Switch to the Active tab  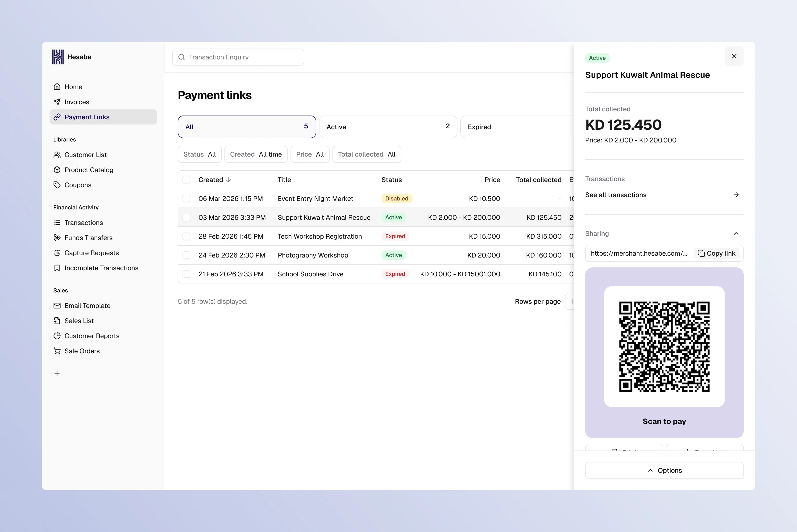point(388,127)
